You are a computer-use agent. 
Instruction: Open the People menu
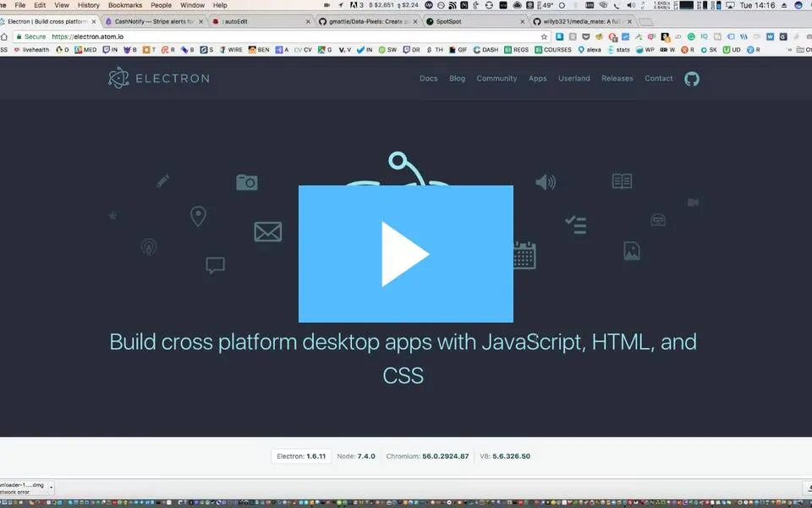pyautogui.click(x=161, y=5)
